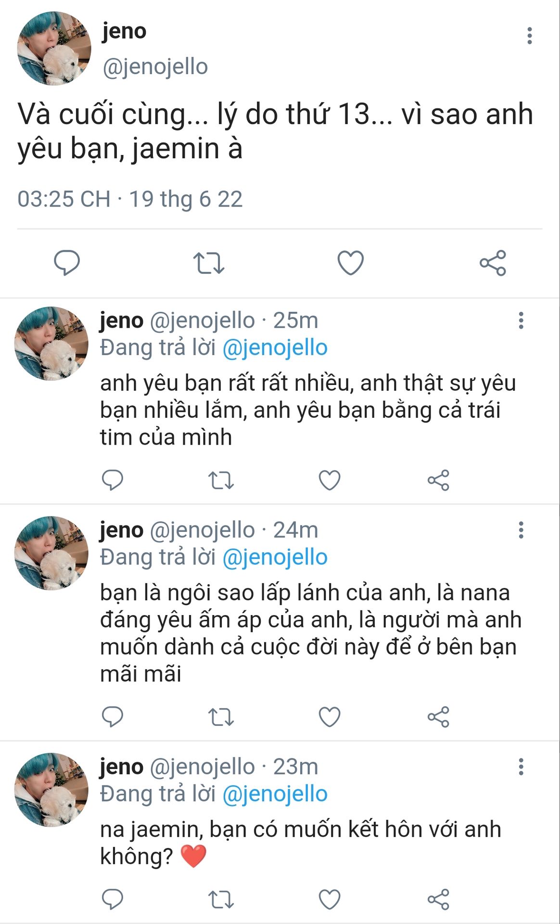The width and height of the screenshot is (560, 924).
Task: Reply to the main tweet about lý do thứ 13
Action: [66, 263]
